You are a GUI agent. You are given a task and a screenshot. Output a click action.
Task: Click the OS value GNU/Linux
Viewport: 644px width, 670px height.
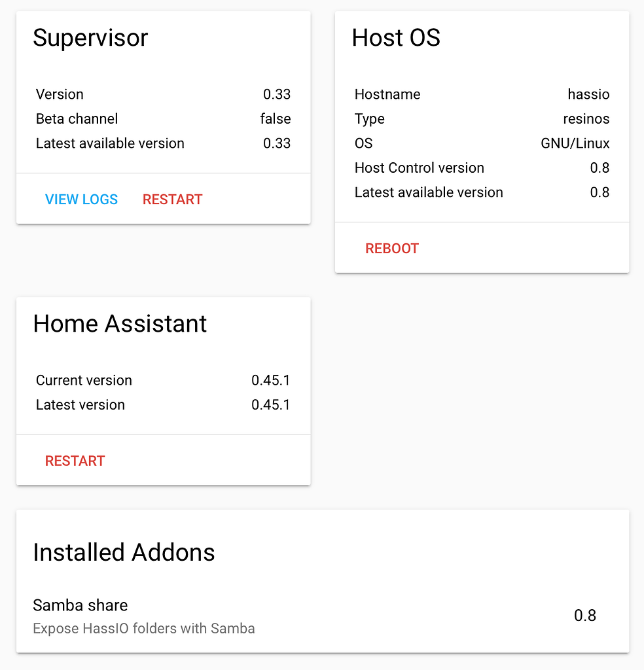pos(575,143)
